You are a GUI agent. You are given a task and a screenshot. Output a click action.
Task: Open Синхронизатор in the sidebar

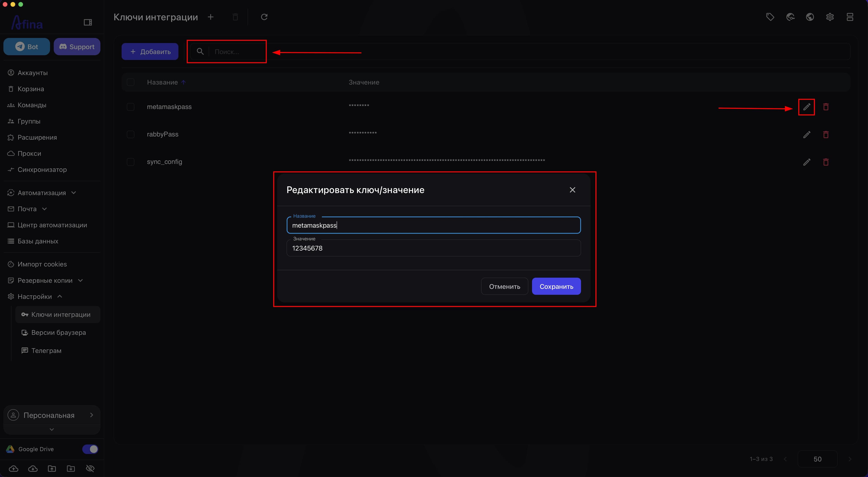pos(42,170)
